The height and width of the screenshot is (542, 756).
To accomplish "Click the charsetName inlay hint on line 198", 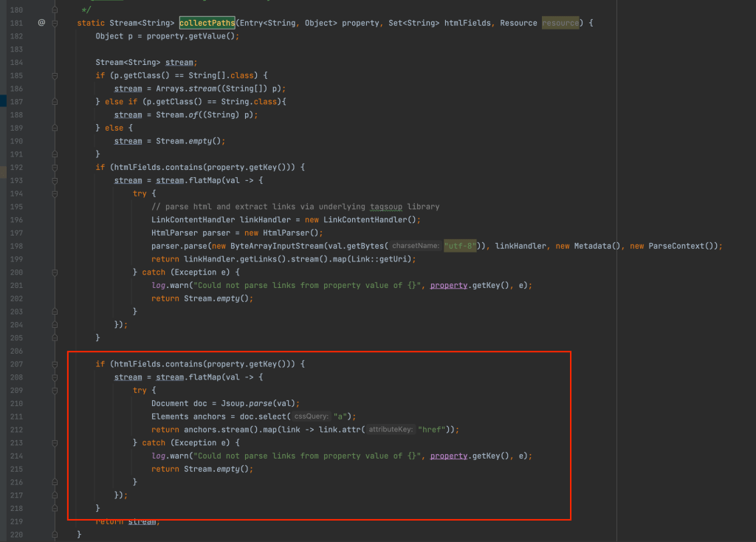I will pyautogui.click(x=416, y=246).
